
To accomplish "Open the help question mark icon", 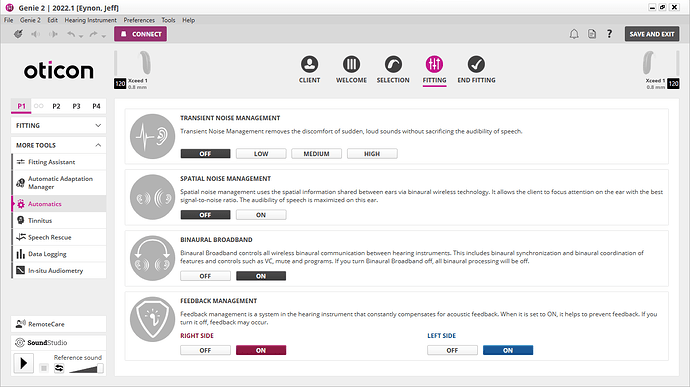I will point(609,34).
